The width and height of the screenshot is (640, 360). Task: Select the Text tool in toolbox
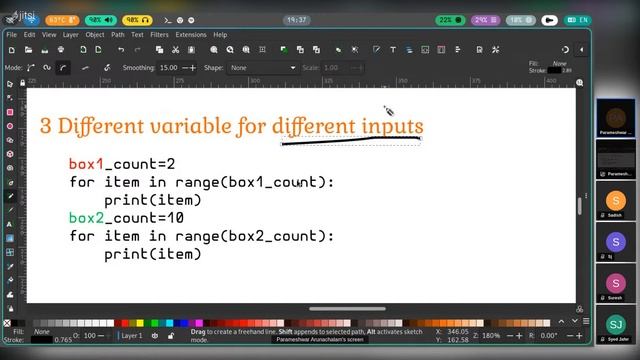(10, 224)
